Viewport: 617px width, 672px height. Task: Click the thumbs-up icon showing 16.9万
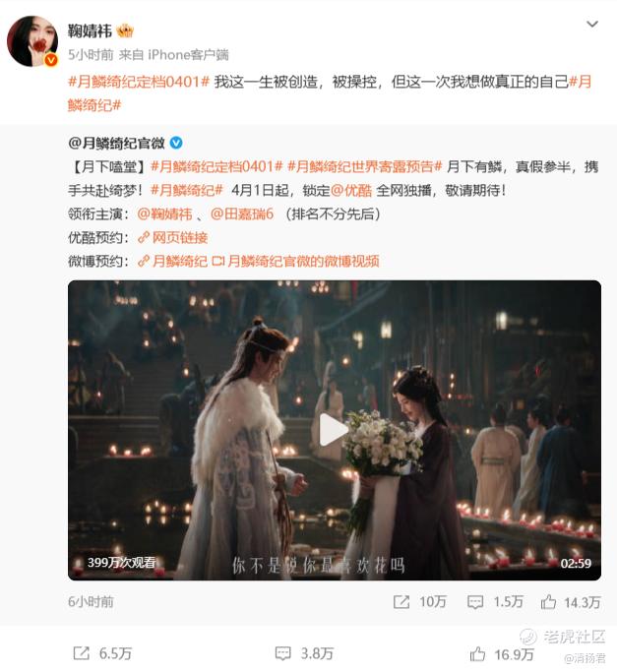477,654
